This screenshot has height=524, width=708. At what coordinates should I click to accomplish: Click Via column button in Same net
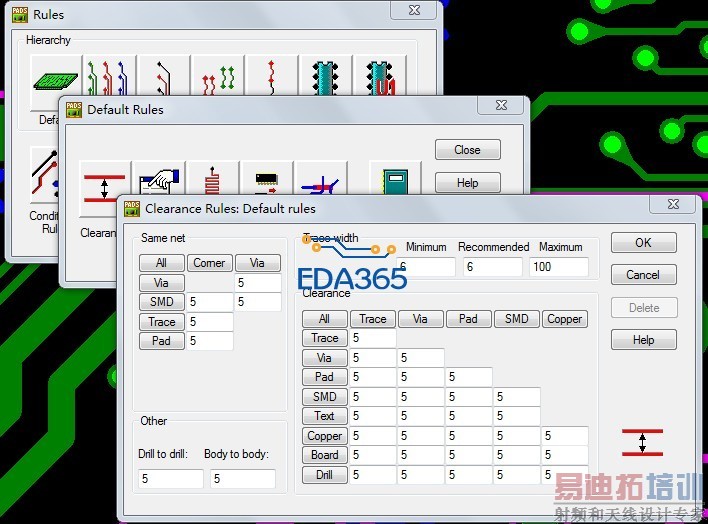(x=257, y=263)
